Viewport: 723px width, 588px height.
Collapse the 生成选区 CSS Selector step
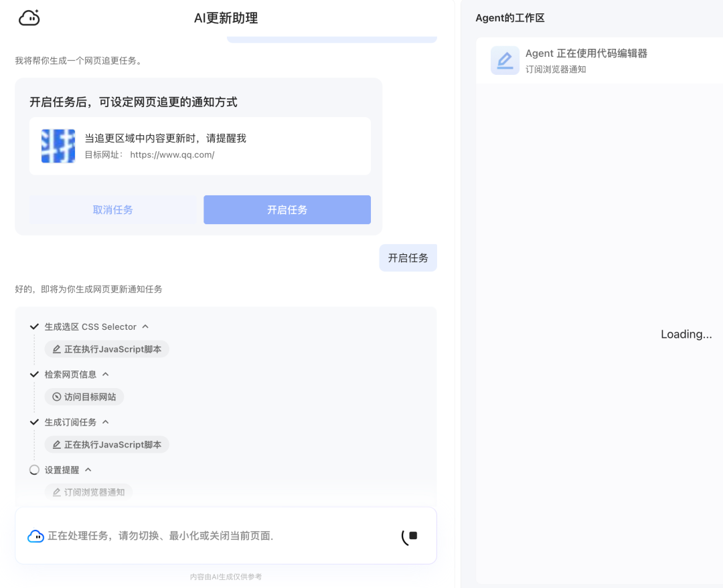[145, 326]
